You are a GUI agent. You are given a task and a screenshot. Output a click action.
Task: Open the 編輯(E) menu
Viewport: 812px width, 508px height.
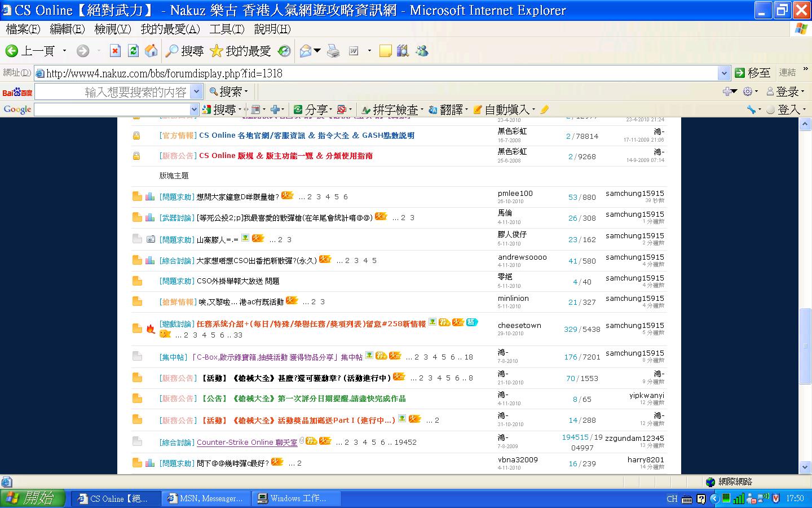pos(67,29)
